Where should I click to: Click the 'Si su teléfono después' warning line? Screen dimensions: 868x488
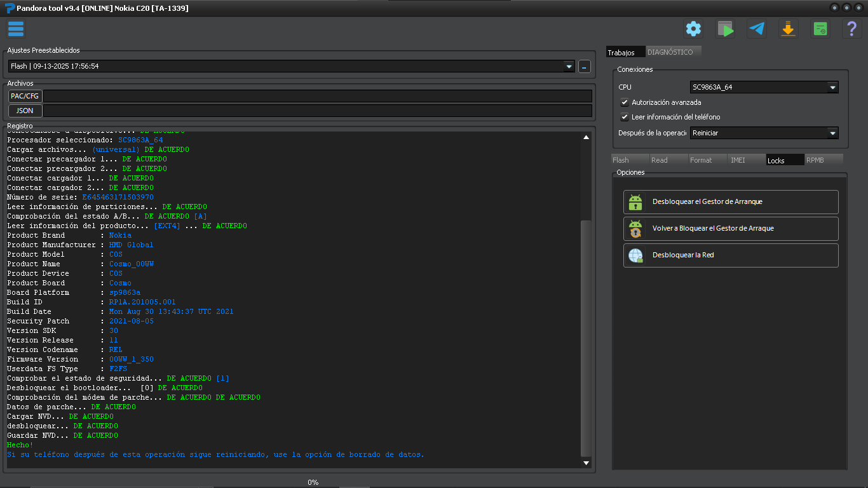coord(215,455)
